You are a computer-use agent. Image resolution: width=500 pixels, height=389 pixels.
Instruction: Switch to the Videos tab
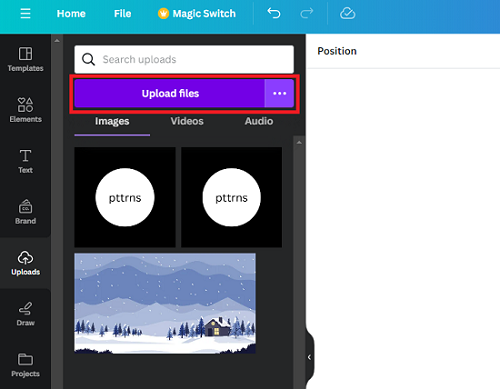[x=187, y=121]
